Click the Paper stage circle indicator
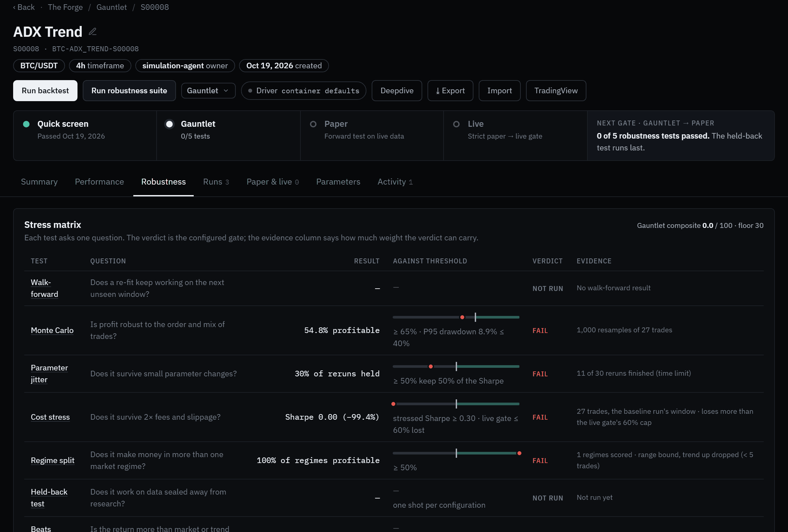Image resolution: width=788 pixels, height=532 pixels. coord(313,124)
